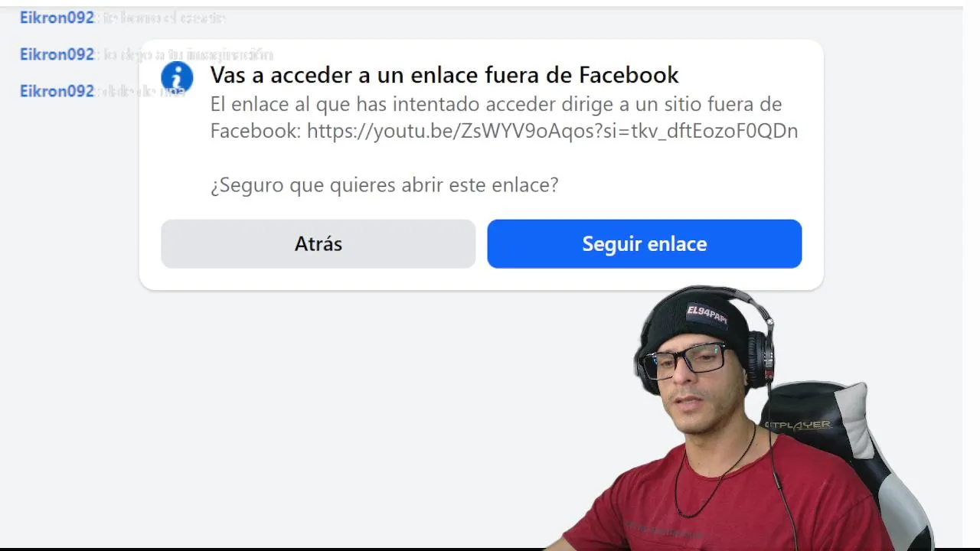The width and height of the screenshot is (980, 551).
Task: Click the dialog title about leaving Facebook
Action: [445, 75]
